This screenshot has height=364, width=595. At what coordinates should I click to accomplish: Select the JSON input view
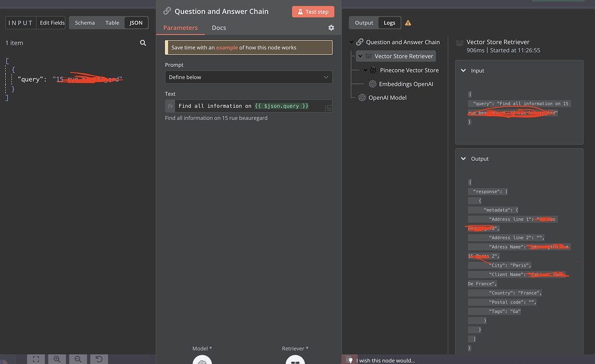136,23
